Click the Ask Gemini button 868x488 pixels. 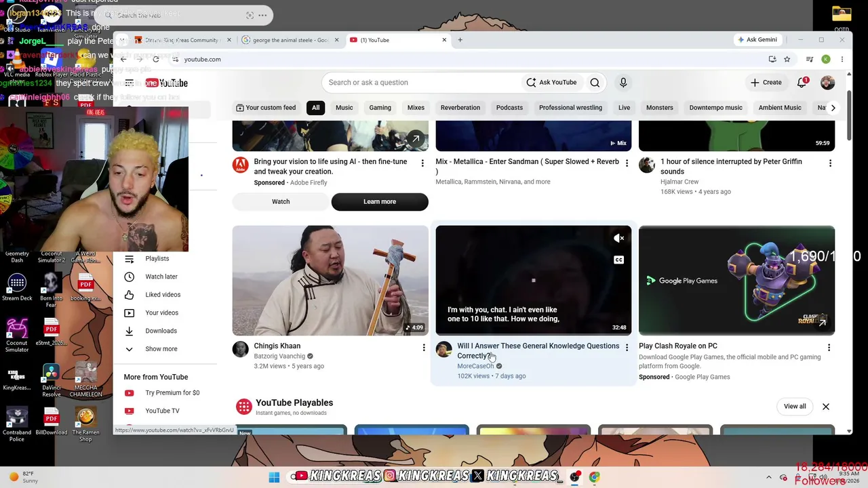click(x=757, y=40)
